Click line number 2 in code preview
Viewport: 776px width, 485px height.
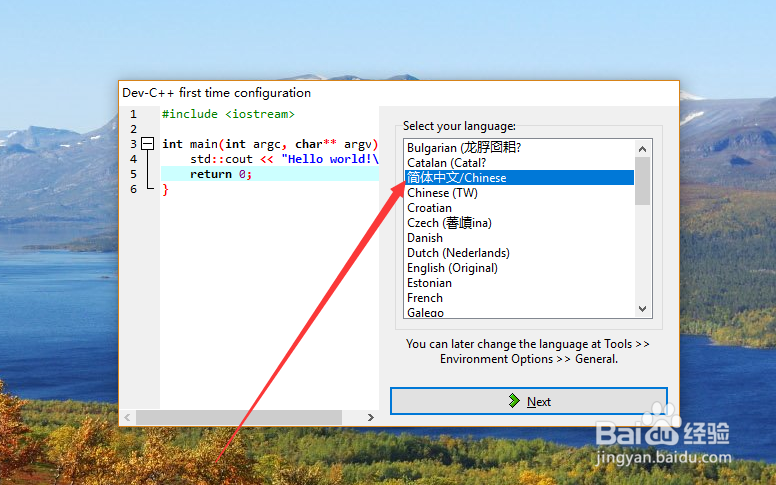click(x=133, y=129)
